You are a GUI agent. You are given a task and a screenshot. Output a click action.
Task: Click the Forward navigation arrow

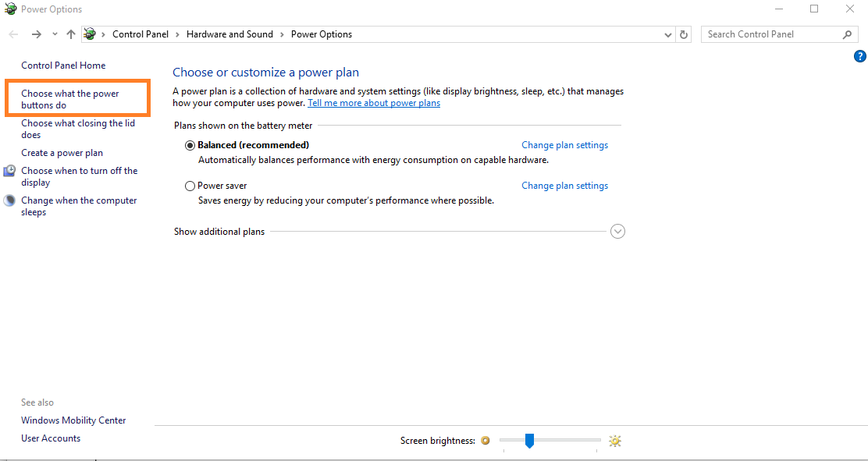[36, 34]
